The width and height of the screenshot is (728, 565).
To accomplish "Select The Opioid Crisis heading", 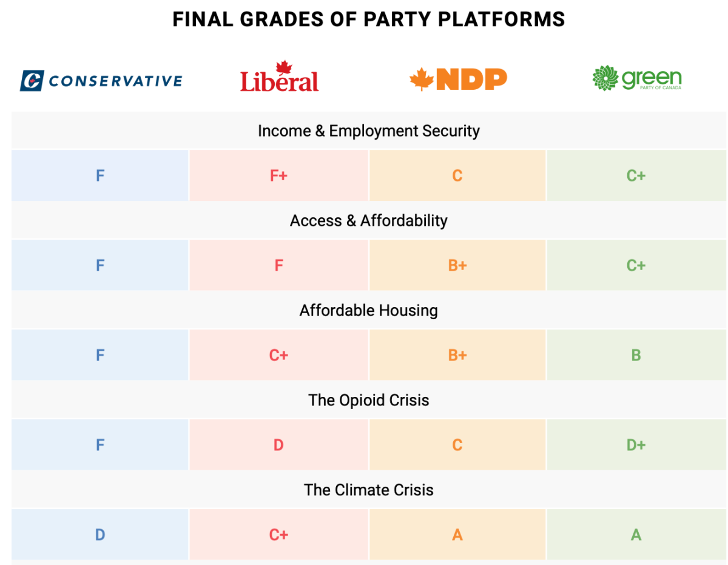I will (x=369, y=400).
